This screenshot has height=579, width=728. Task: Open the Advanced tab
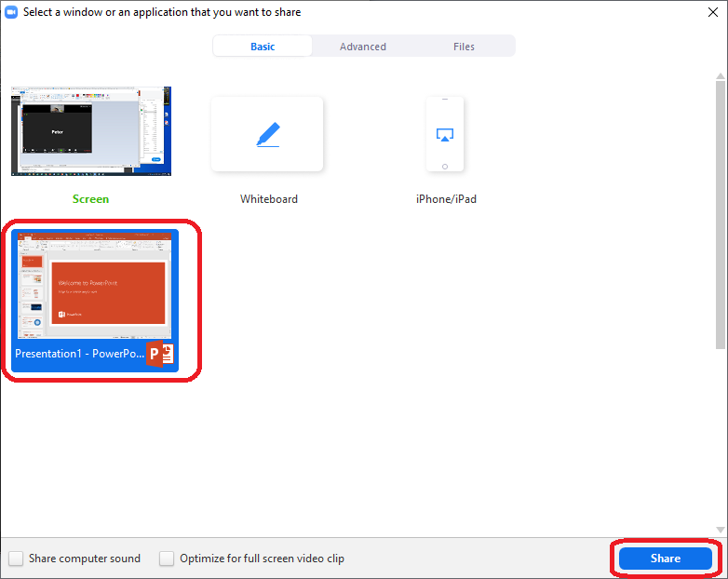[363, 47]
